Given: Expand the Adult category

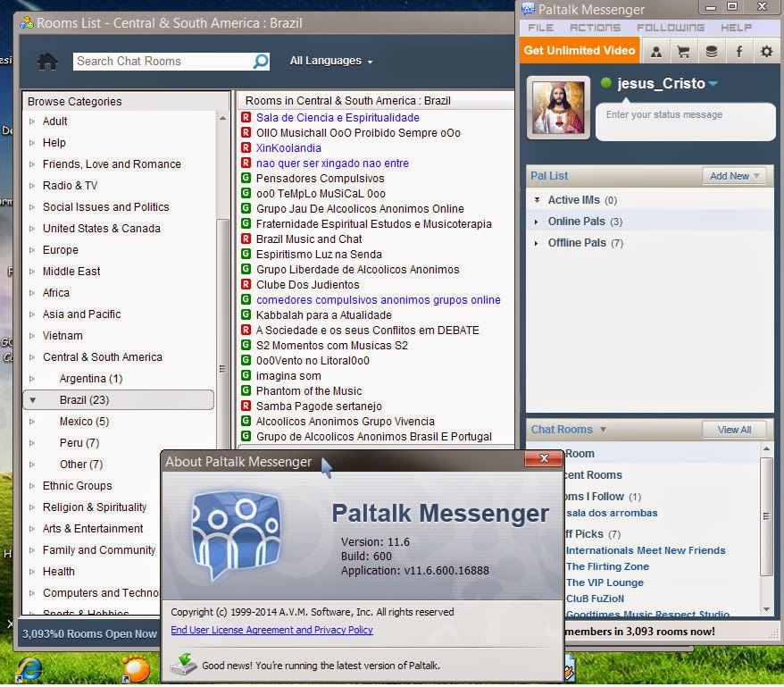Looking at the screenshot, I should (x=32, y=121).
